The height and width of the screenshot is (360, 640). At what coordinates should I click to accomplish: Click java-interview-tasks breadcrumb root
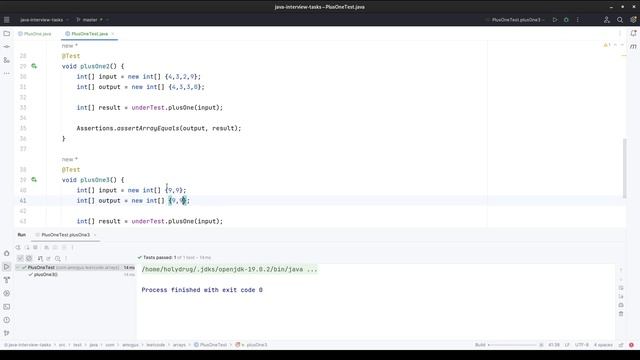[x=28, y=345]
